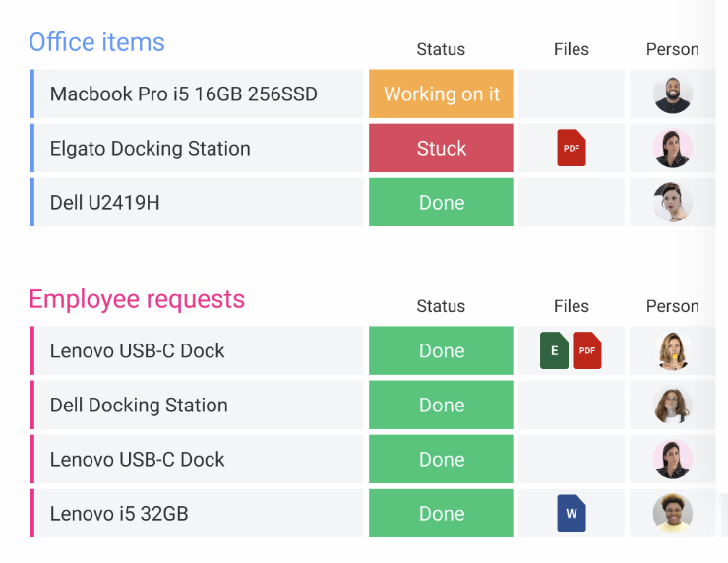Open the blue Word file in Lenovo i5 32GB row
Image resolution: width=728 pixels, height=563 pixels.
point(571,513)
